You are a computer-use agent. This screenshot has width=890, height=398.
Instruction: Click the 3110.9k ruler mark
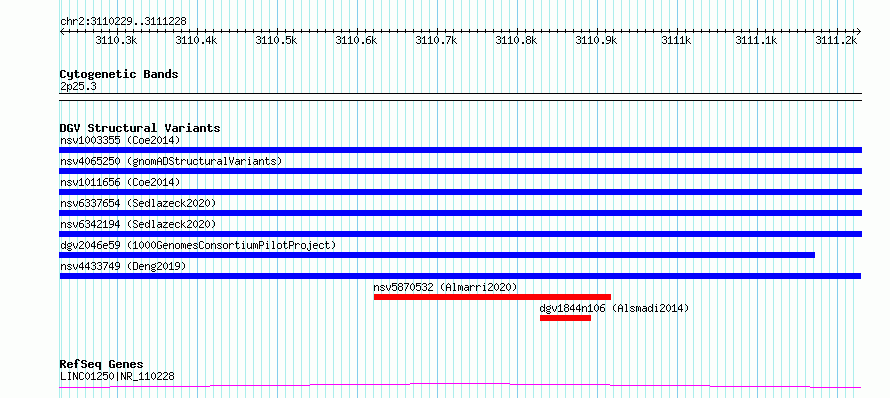pos(597,40)
